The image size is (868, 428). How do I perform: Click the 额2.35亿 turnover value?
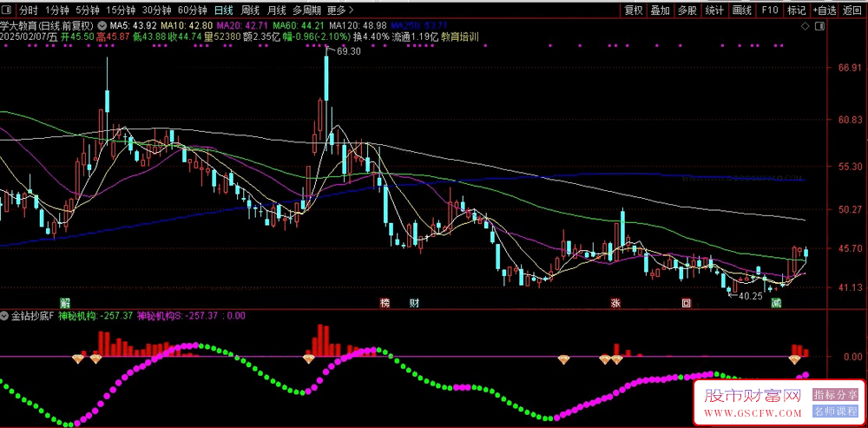pyautogui.click(x=262, y=36)
